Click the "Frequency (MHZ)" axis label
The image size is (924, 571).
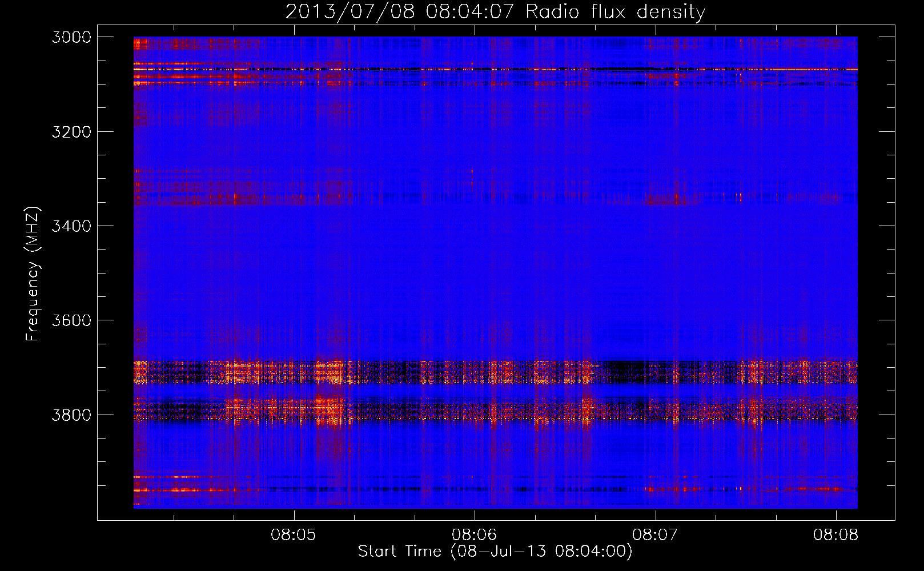pyautogui.click(x=33, y=274)
